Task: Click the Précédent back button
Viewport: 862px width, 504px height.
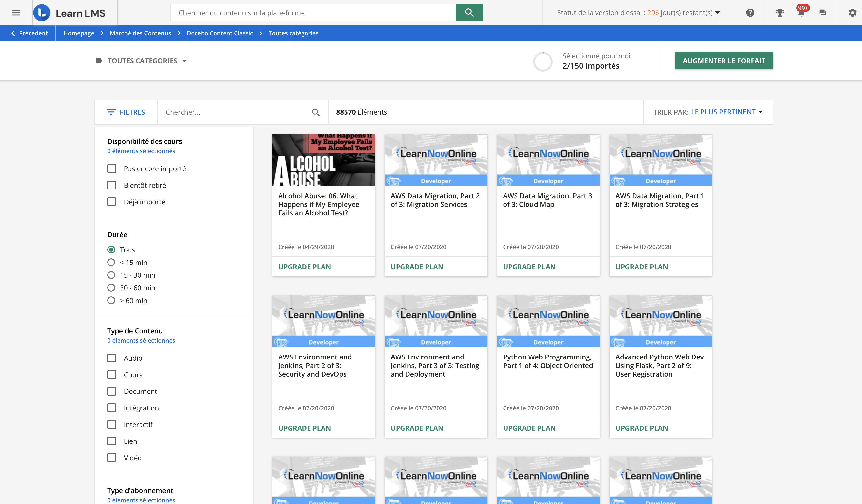Action: [x=29, y=33]
